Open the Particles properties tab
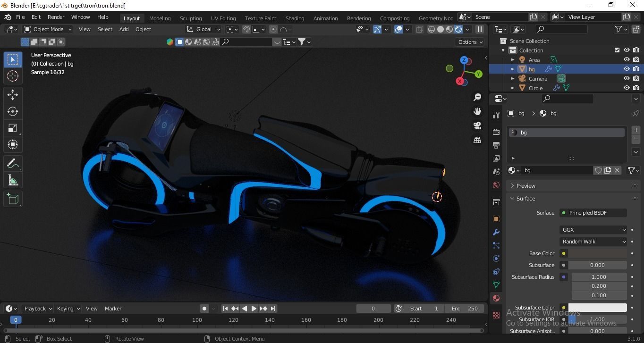Viewport: 644px width, 343px height. click(x=496, y=245)
